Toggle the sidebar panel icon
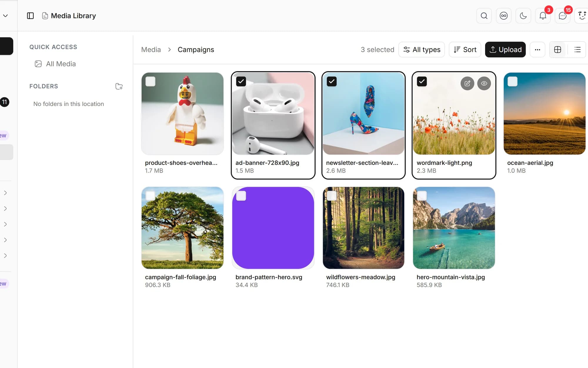The height and width of the screenshot is (368, 588). click(x=30, y=16)
